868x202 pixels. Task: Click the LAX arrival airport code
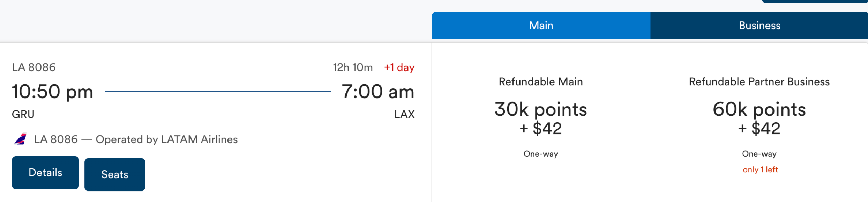(404, 114)
